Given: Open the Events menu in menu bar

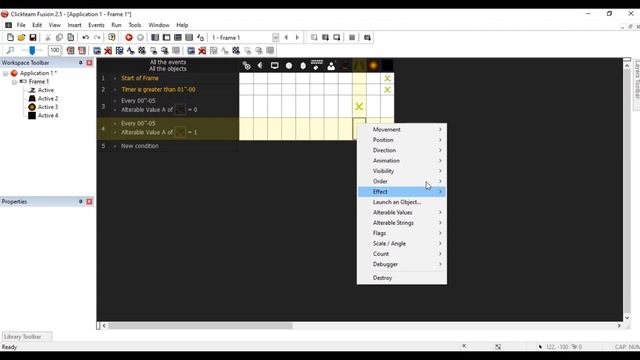Looking at the screenshot, I should click(96, 25).
